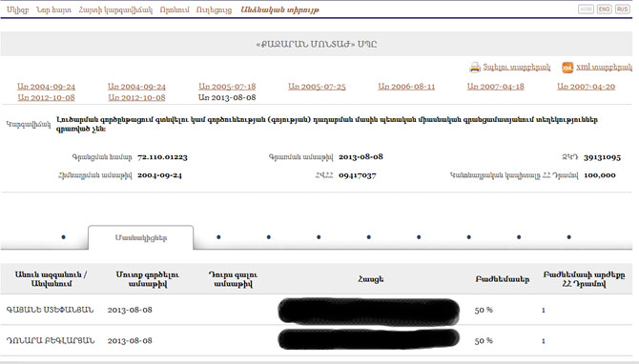Open the dot tab immediately right of Մասնակիցներ

[218, 237]
